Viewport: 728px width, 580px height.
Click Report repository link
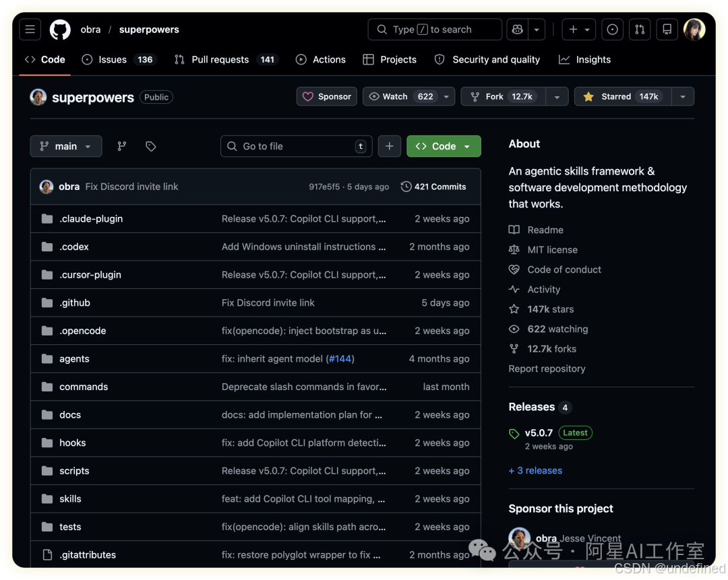point(547,369)
